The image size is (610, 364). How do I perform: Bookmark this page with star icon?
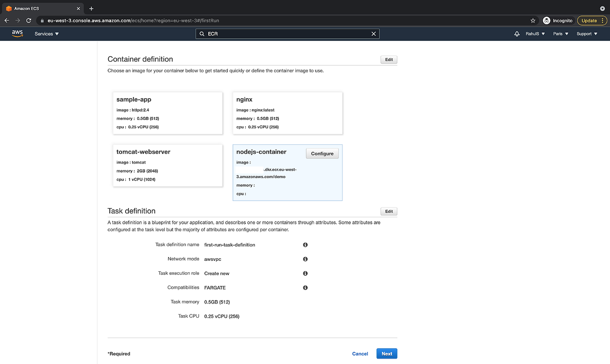click(533, 20)
